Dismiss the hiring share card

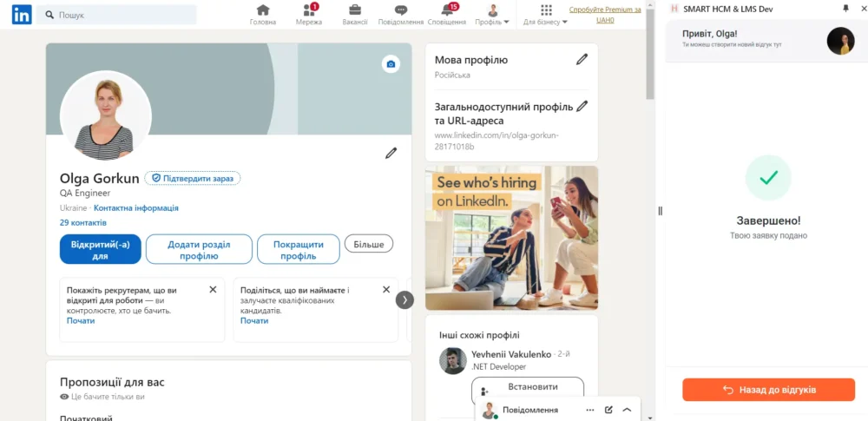[386, 289]
